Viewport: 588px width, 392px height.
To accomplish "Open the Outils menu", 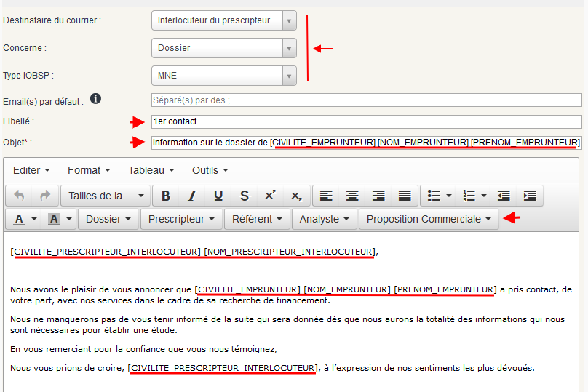I will click(210, 170).
